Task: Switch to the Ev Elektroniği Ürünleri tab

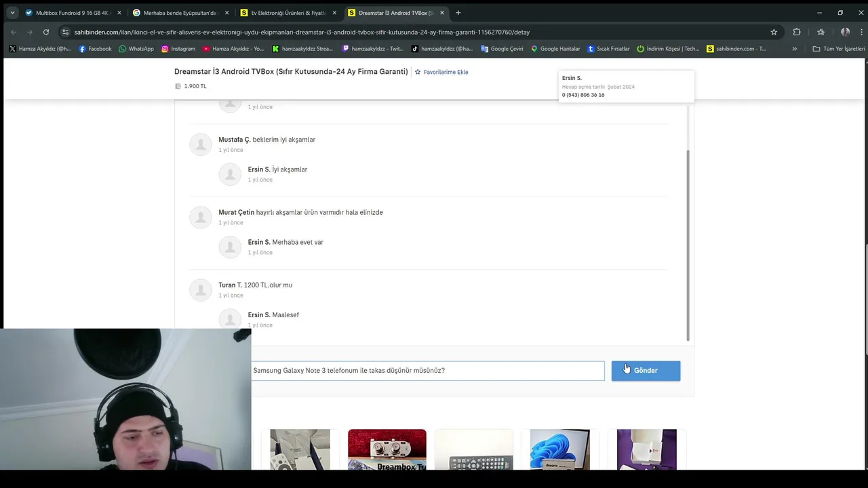Action: pyautogui.click(x=287, y=13)
